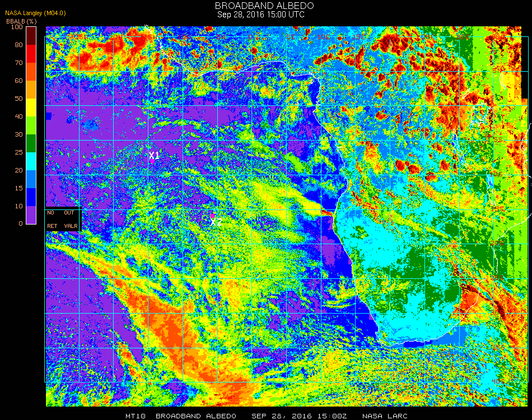The height and width of the screenshot is (420, 532).
Task: Click the legend value 40
Action: (x=18, y=116)
